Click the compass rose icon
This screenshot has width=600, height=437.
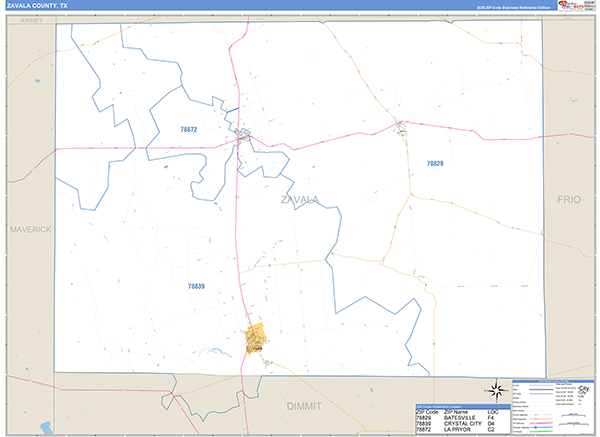point(497,391)
